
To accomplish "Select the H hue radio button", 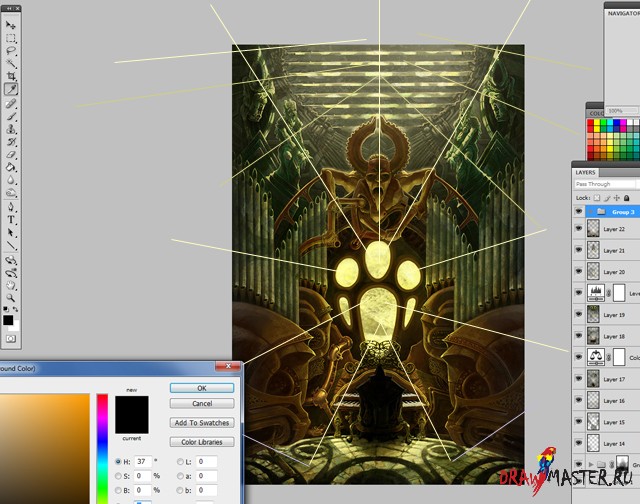I will click(118, 462).
